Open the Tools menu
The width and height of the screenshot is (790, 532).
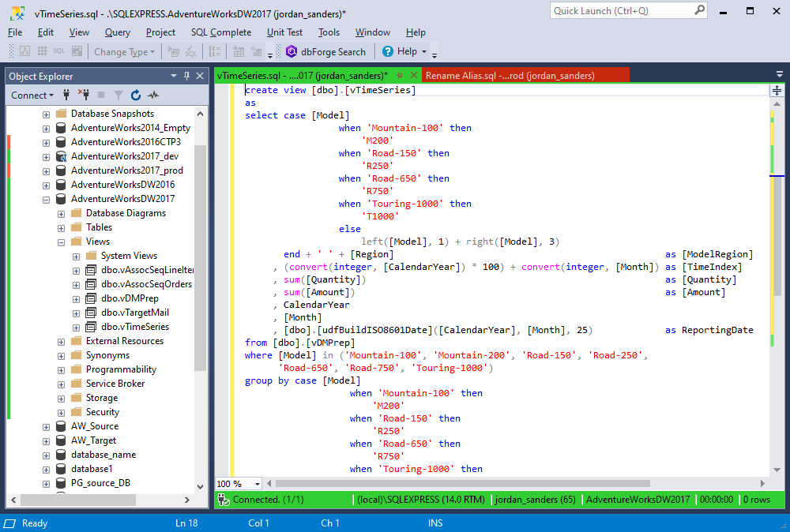(x=329, y=32)
